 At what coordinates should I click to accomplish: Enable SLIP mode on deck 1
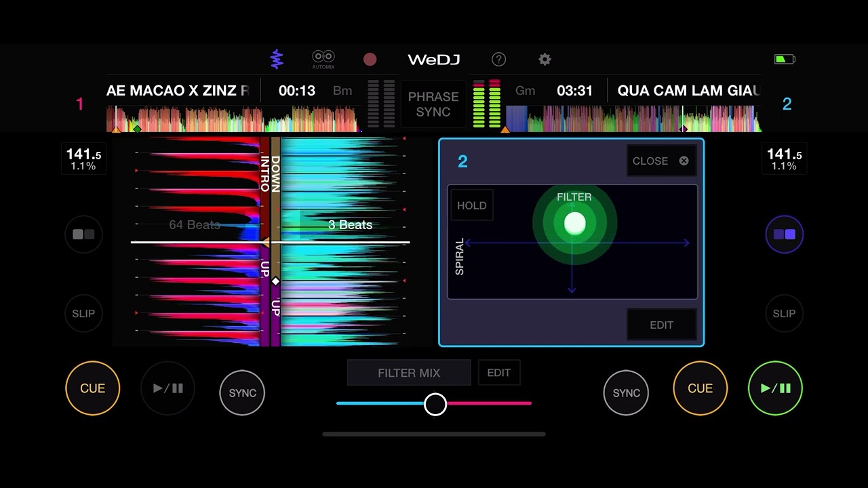[x=83, y=313]
